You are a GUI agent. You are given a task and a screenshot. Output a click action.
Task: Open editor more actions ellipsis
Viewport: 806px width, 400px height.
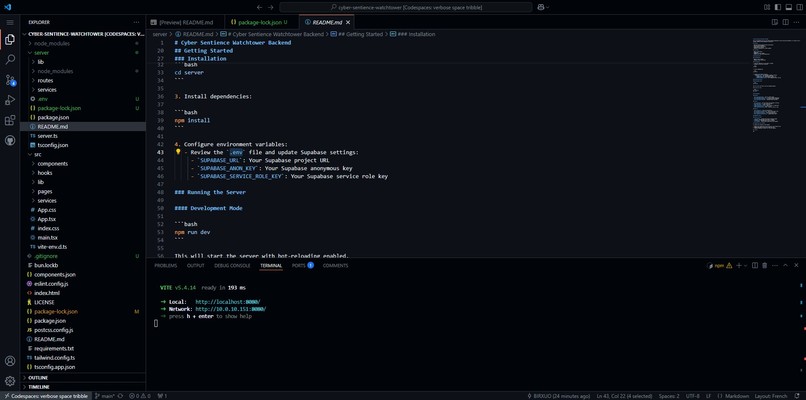pyautogui.click(x=796, y=22)
